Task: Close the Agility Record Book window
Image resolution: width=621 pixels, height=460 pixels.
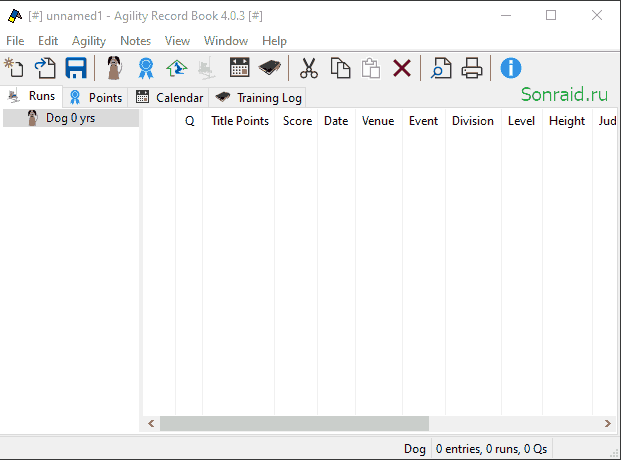Action: [596, 15]
